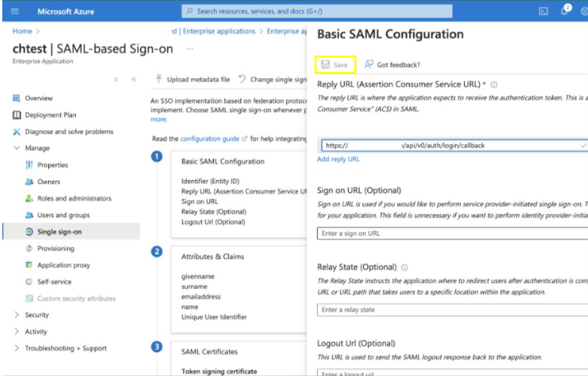Click Upload metadata file
Viewport: 588px width, 376px height.
[x=193, y=80]
